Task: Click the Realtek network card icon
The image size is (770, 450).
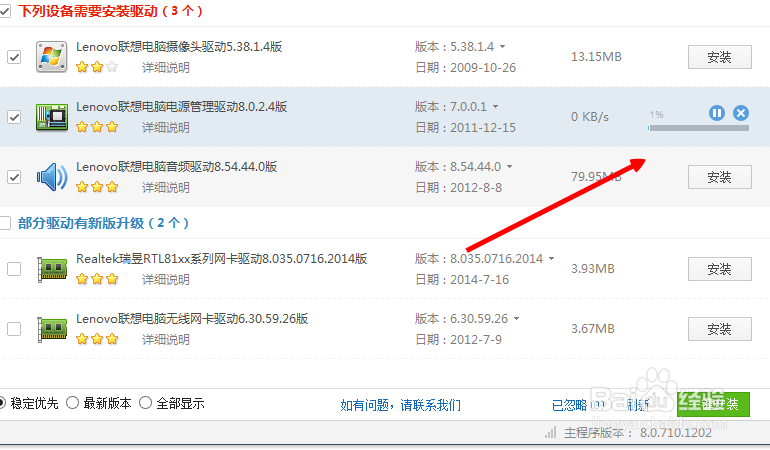Action: click(52, 269)
